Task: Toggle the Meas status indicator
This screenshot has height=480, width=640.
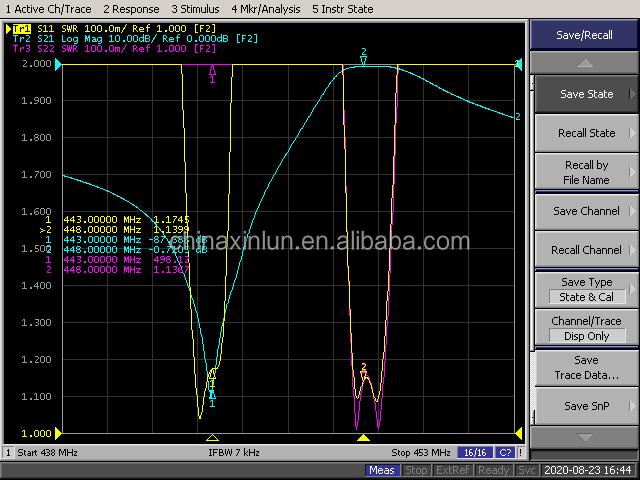Action: (381, 470)
